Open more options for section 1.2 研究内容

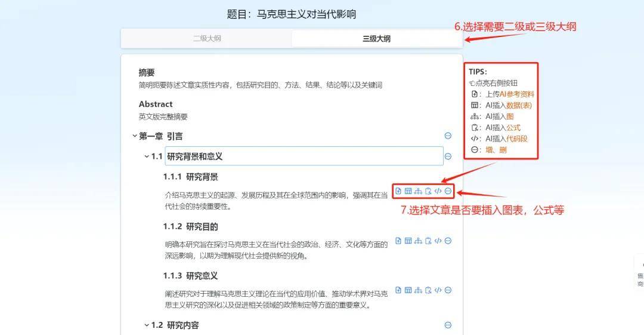pos(448,325)
